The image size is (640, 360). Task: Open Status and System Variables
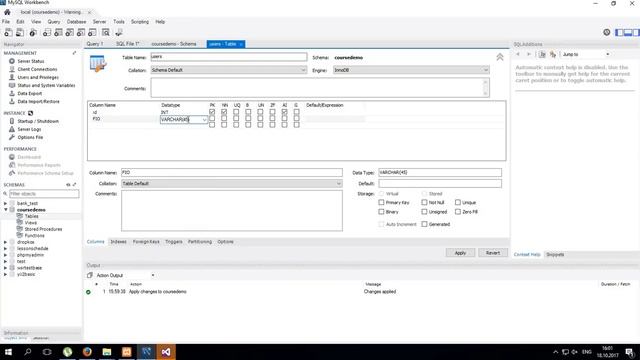coord(42,85)
